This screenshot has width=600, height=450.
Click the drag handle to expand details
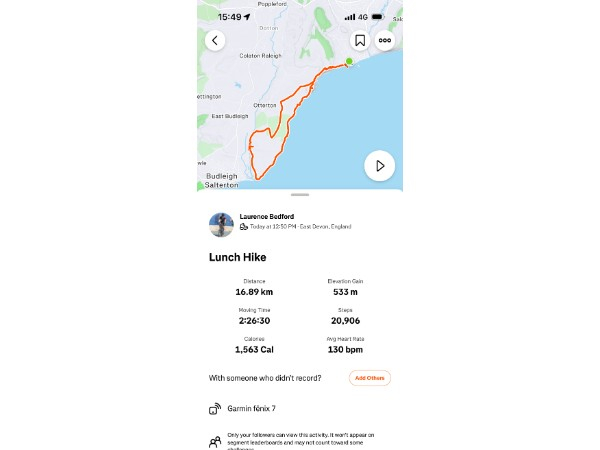299,194
